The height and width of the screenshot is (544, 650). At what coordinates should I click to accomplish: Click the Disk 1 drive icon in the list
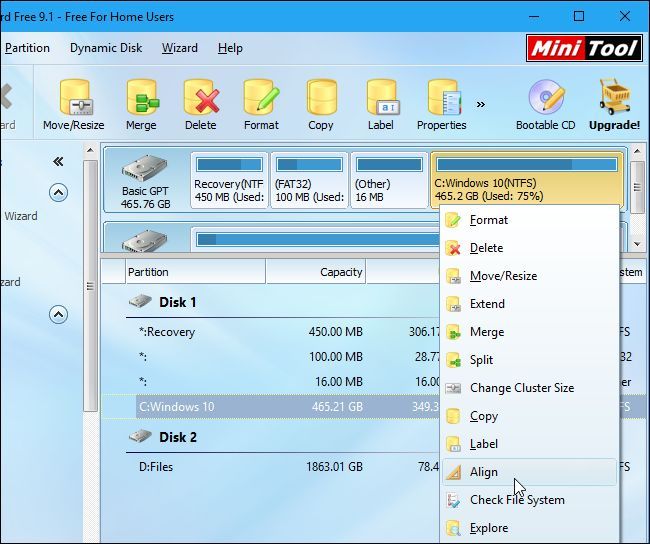(x=140, y=301)
